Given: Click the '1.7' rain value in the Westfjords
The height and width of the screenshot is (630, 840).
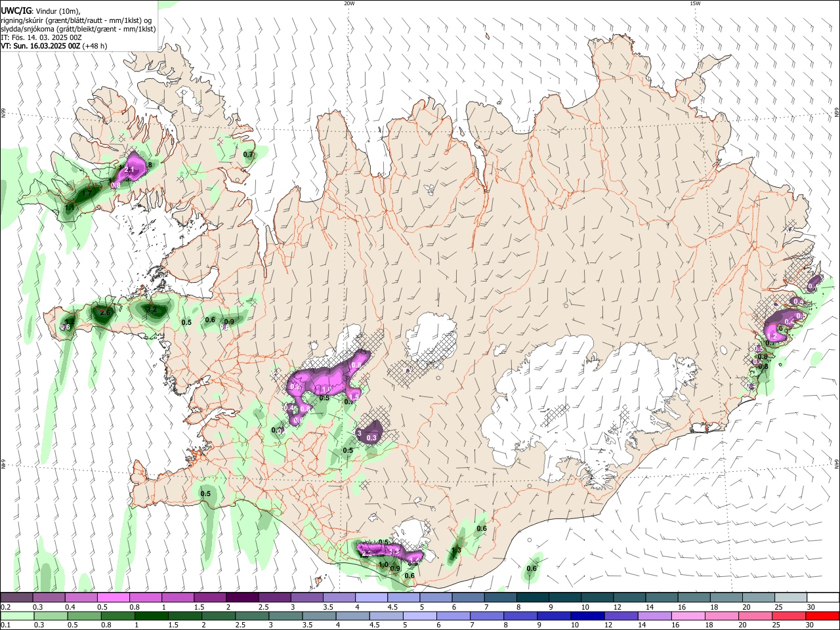Looking at the screenshot, I should tap(86, 194).
